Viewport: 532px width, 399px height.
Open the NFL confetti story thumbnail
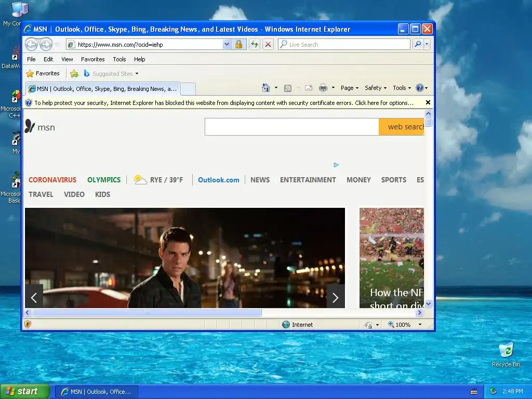click(x=392, y=258)
